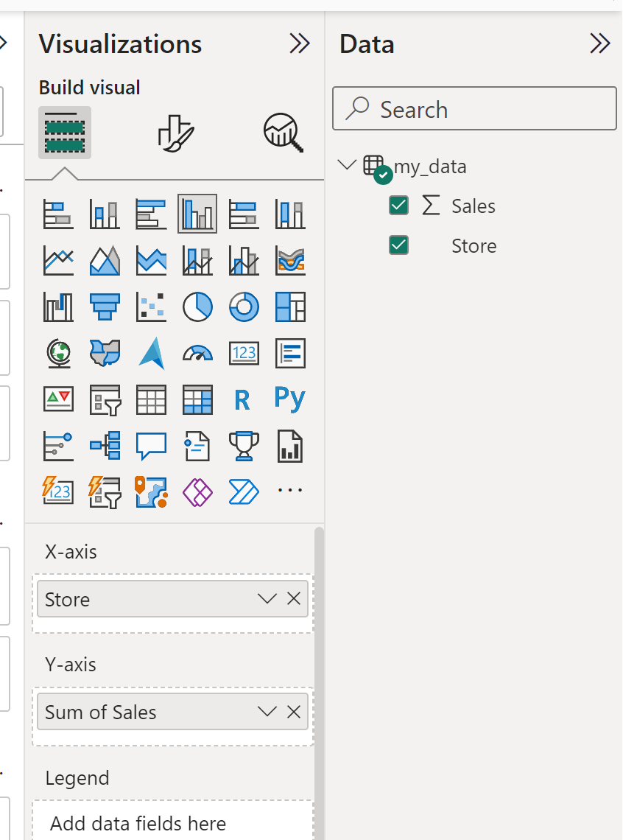Select the pie chart visual
The image size is (623, 840).
(197, 307)
